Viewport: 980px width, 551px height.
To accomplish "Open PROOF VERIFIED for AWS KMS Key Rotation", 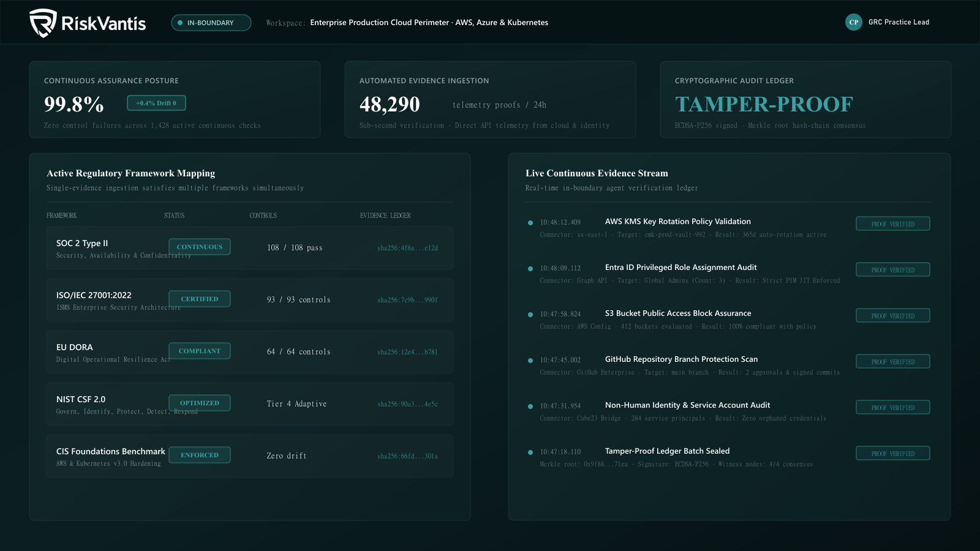I will click(x=893, y=224).
